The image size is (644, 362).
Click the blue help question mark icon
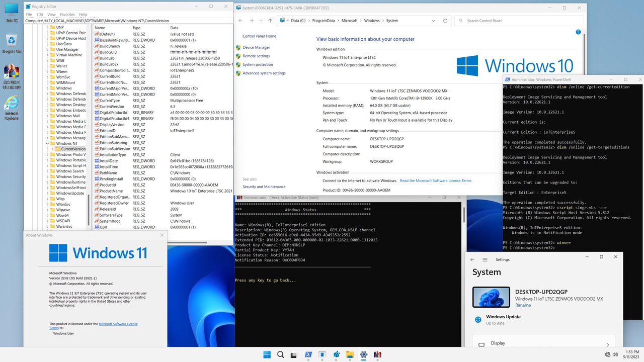coord(578,32)
